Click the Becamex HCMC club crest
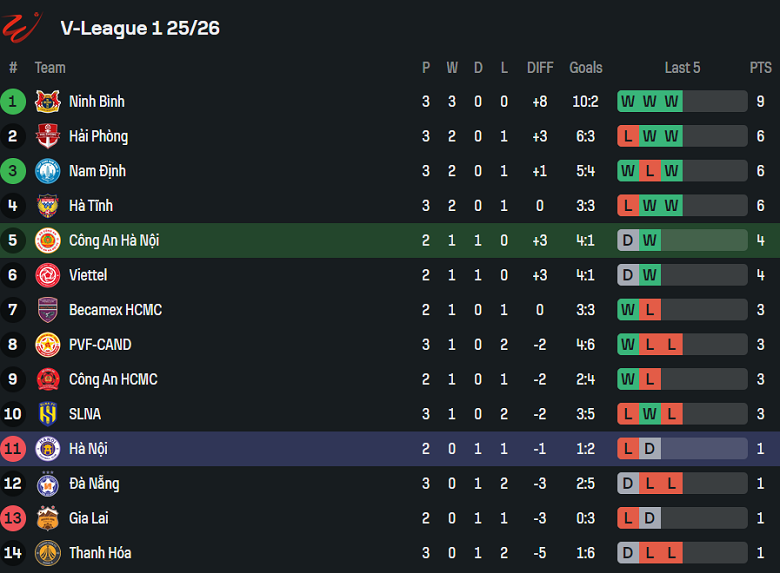780x573 pixels. tap(48, 310)
